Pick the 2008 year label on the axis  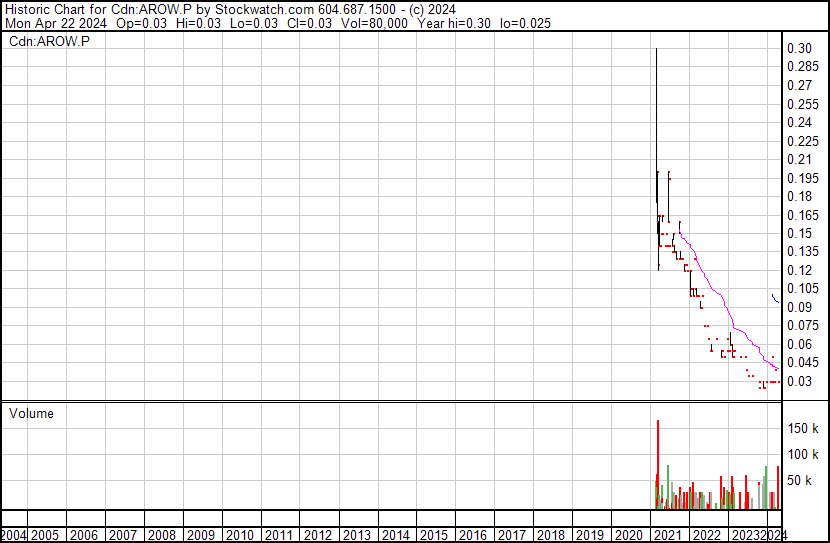point(164,535)
